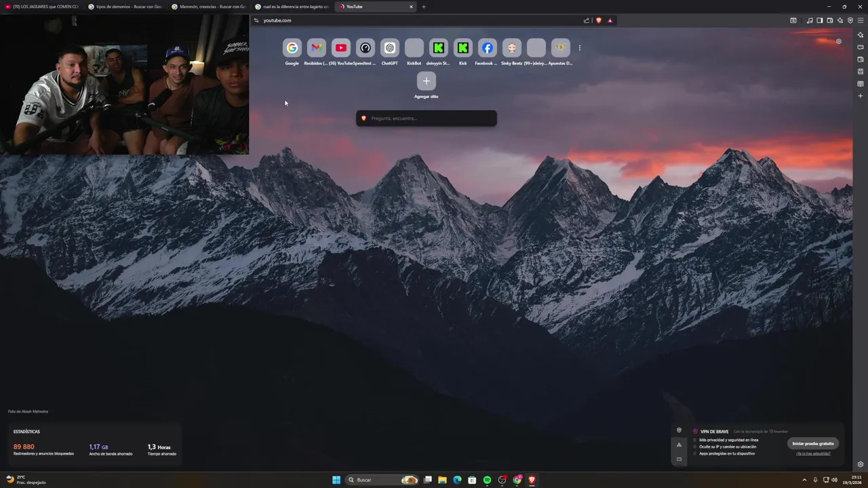Open the ChatGPT shortcut tile
This screenshot has width=868, height=488.
389,48
